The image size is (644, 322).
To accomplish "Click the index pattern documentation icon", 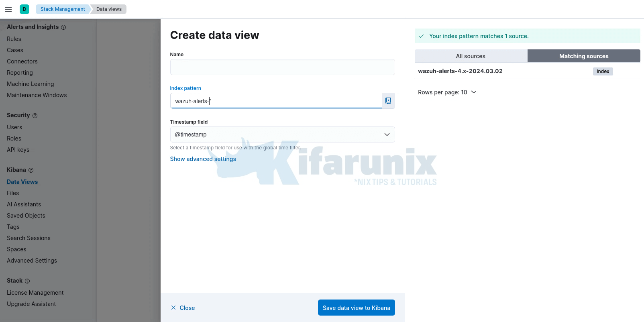I will (388, 101).
